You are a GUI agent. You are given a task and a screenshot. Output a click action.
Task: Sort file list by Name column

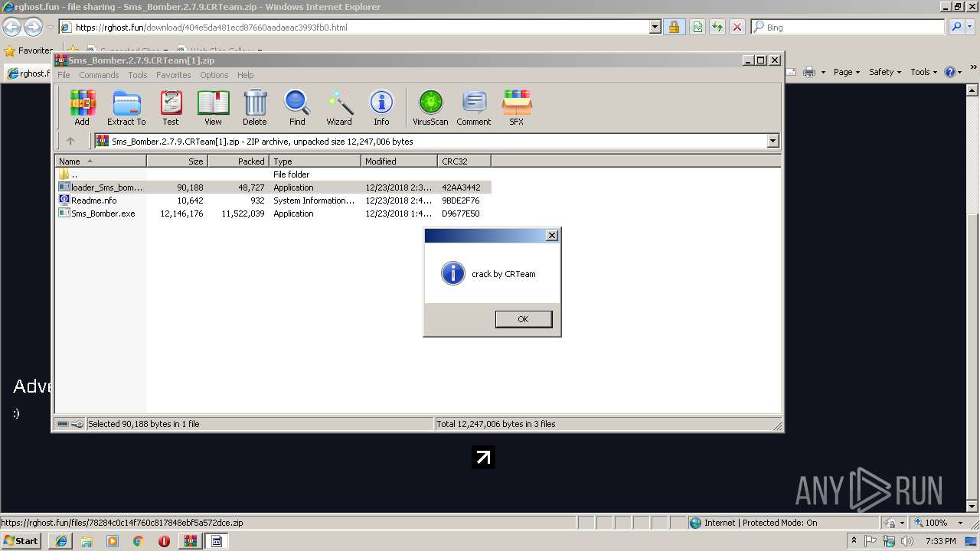(100, 161)
